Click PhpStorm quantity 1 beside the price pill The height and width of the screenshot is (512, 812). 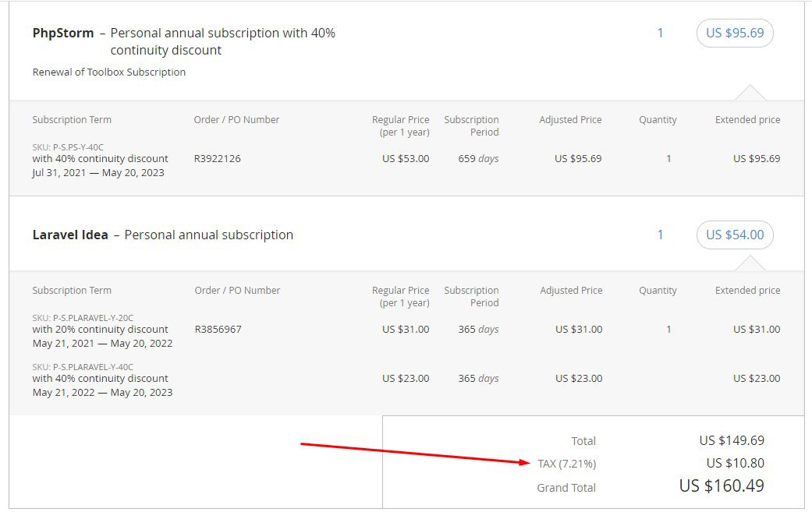(660, 33)
